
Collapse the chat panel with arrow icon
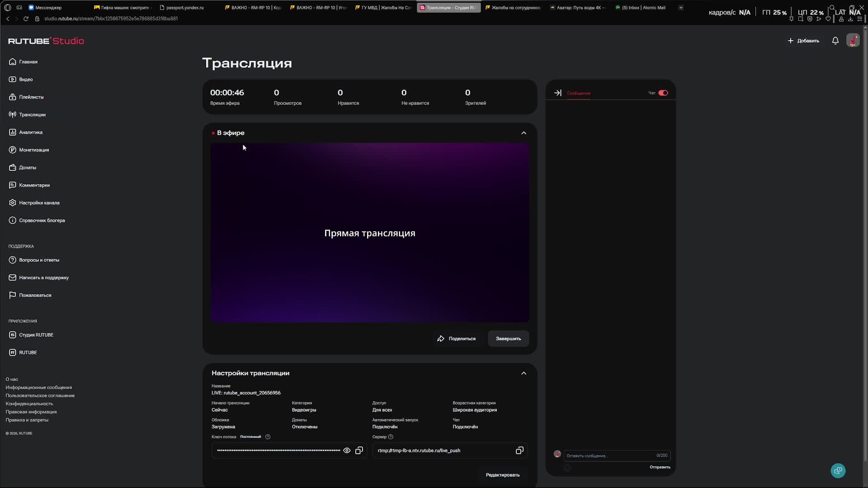(557, 93)
